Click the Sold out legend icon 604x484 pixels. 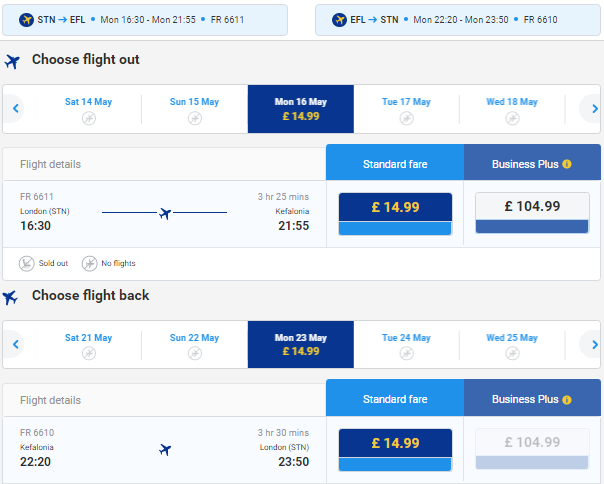27,264
